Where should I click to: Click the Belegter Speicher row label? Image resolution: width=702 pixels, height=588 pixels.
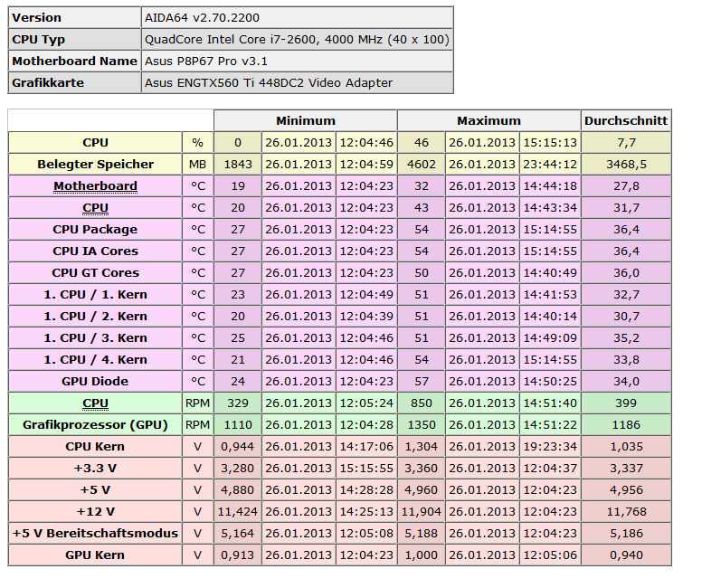point(95,165)
